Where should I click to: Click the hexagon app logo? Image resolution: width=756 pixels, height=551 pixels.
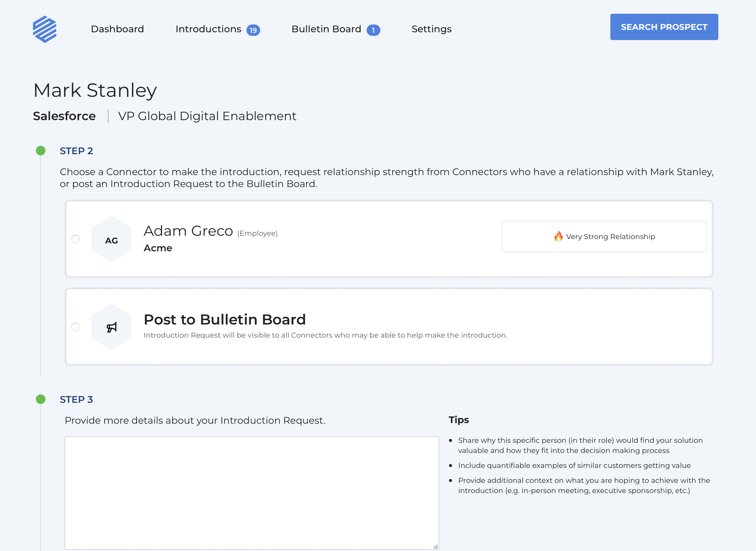click(x=45, y=29)
